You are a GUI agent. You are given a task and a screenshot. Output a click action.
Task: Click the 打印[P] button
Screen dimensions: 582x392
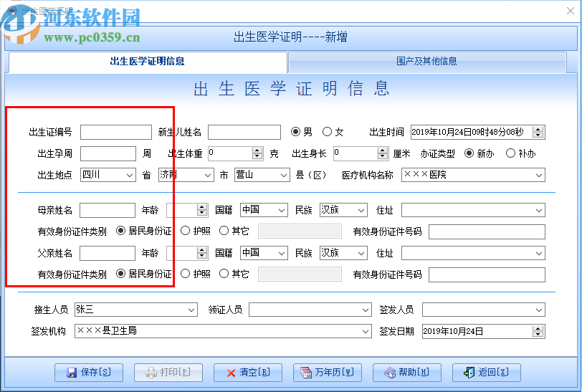[168, 373]
